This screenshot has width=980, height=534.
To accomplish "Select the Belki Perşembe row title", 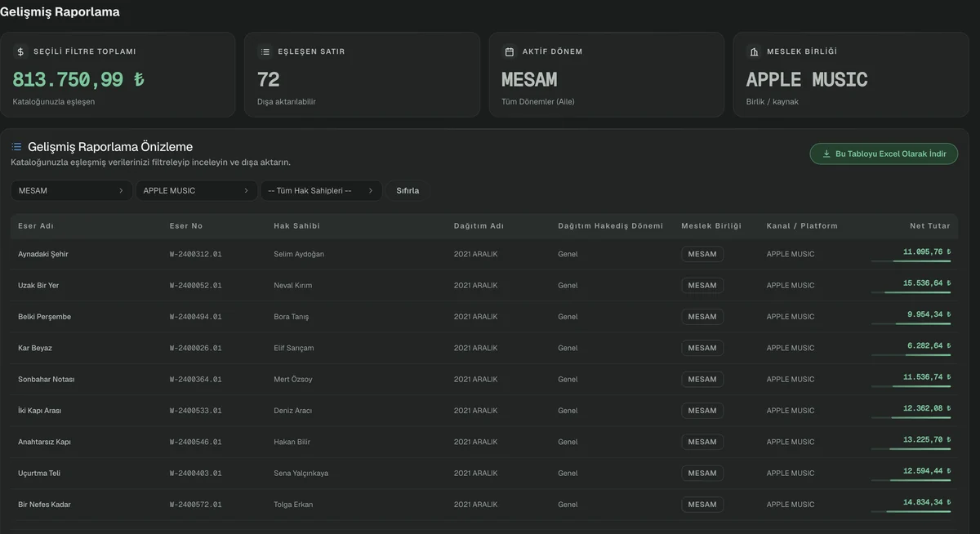I will pos(44,317).
